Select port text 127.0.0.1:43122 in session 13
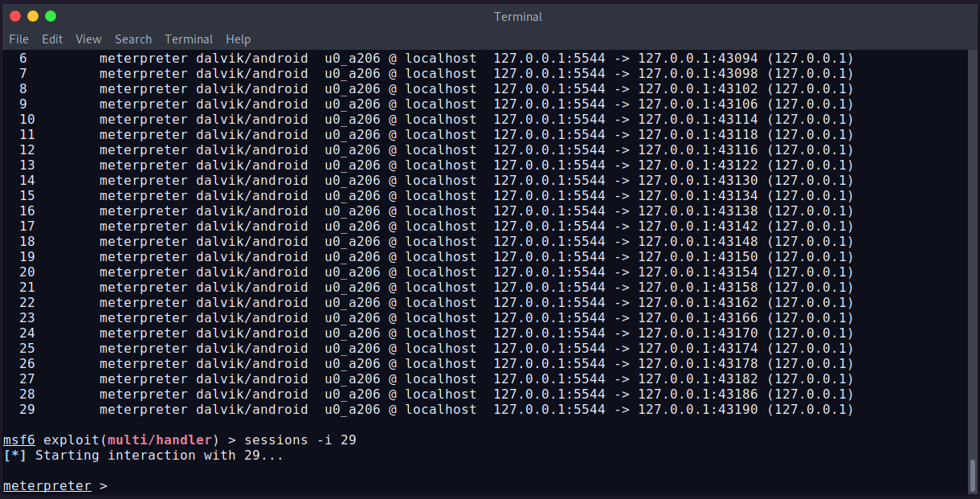The width and height of the screenshot is (980, 499). [x=698, y=165]
